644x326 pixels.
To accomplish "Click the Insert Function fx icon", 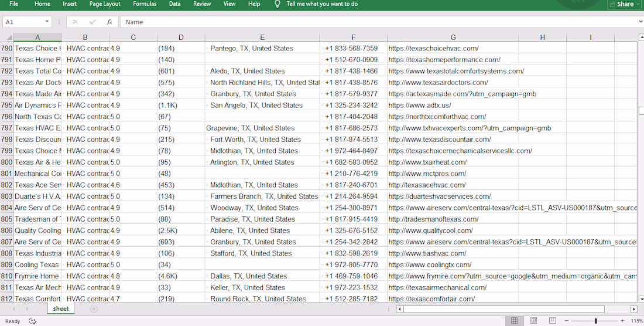I will pos(109,22).
